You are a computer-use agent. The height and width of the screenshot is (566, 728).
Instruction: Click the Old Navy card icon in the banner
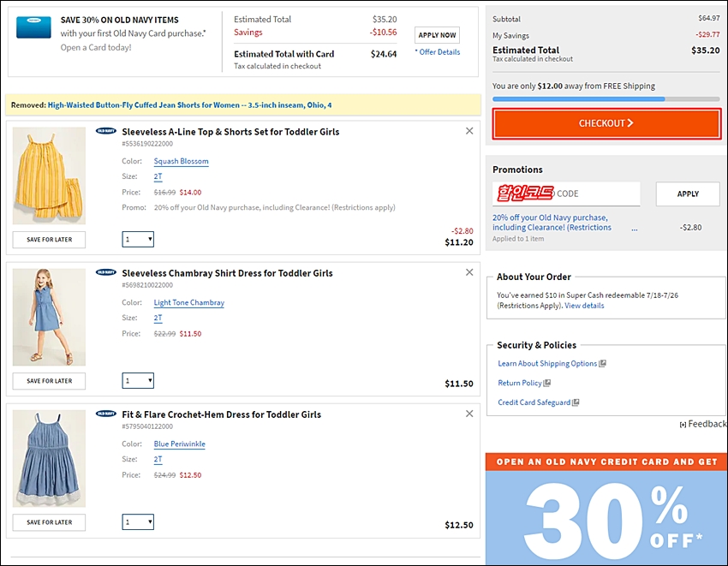pos(33,27)
